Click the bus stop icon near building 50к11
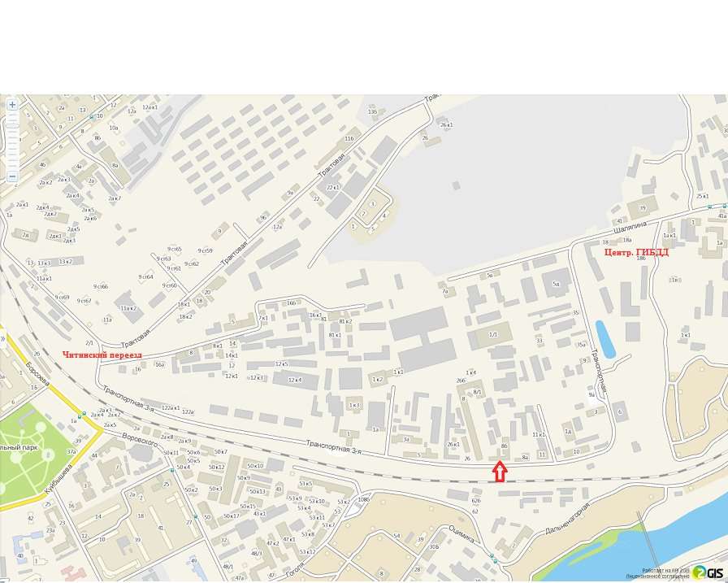The height and width of the screenshot is (583, 728). [x=172, y=470]
